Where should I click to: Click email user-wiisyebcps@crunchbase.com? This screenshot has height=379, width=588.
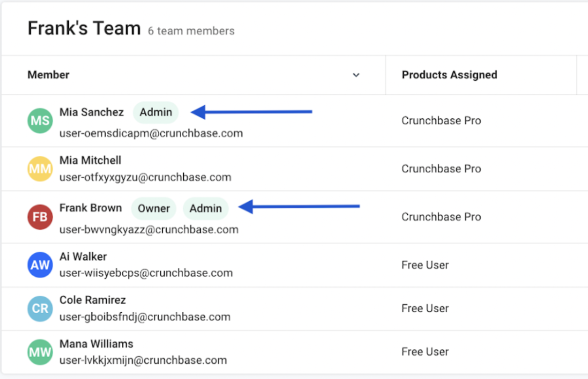pos(146,273)
